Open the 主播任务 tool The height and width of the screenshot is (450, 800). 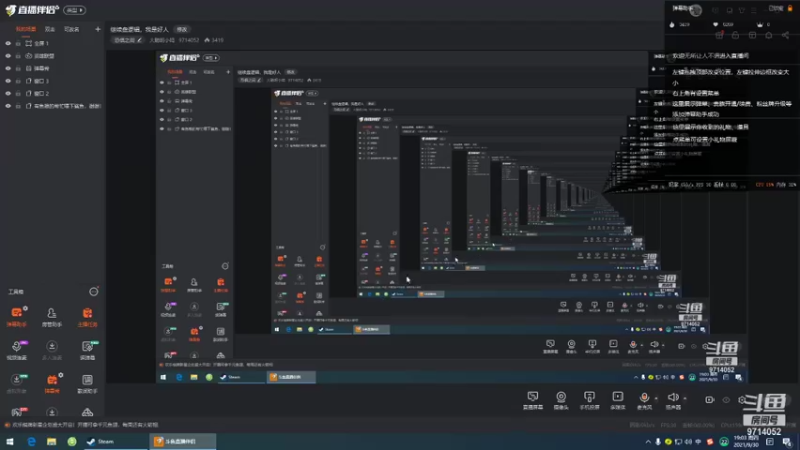(x=87, y=316)
